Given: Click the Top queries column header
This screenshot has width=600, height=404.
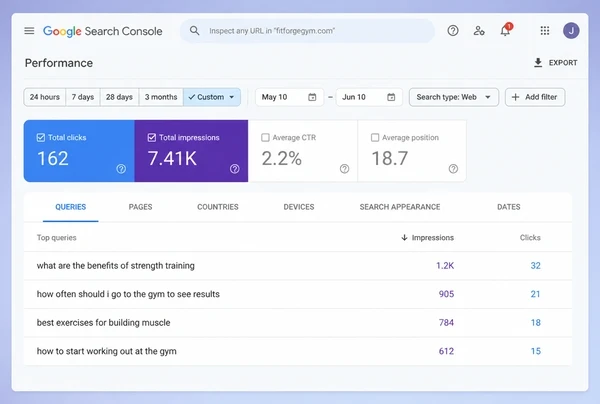Looking at the screenshot, I should [57, 238].
